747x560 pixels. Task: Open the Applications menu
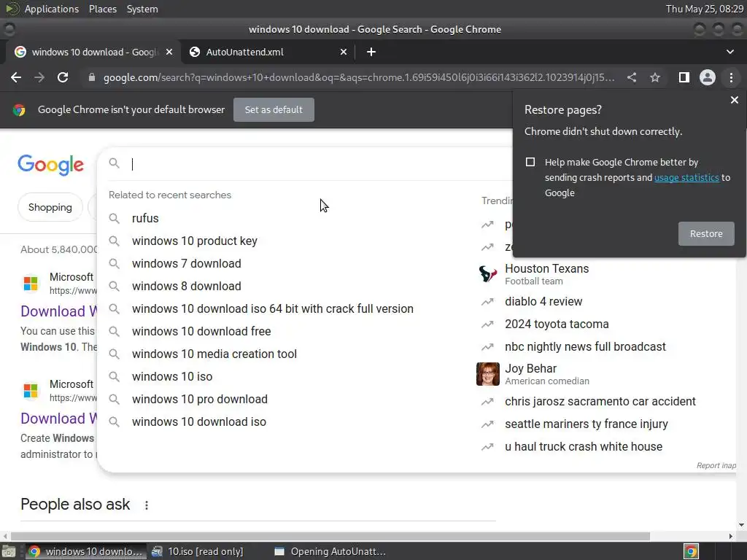point(52,9)
